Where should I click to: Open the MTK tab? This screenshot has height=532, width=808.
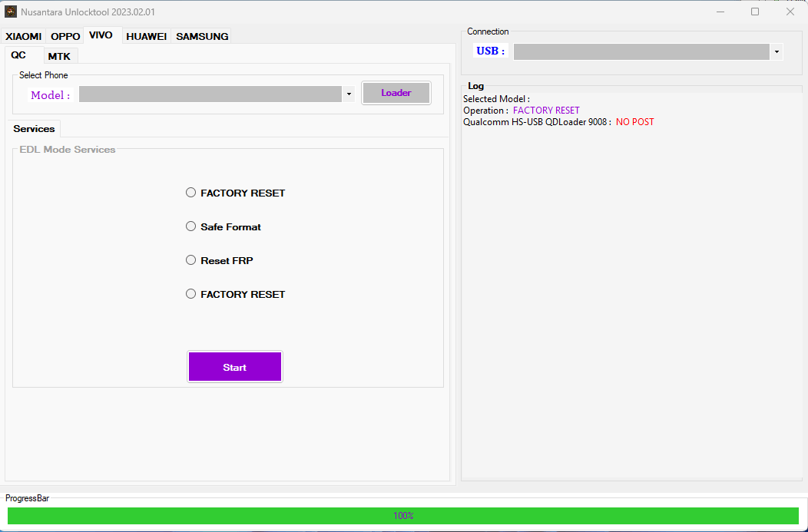[x=60, y=55]
